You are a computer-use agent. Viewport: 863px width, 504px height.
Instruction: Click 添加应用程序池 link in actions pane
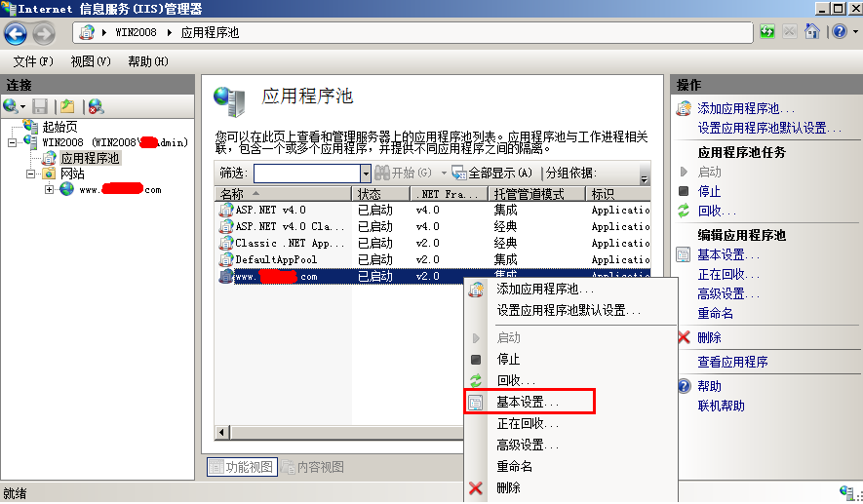click(x=746, y=108)
